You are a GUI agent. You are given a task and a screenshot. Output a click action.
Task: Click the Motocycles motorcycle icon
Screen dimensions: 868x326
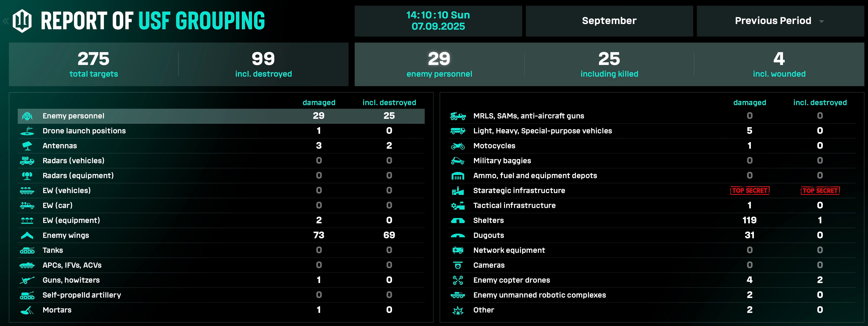pos(458,146)
